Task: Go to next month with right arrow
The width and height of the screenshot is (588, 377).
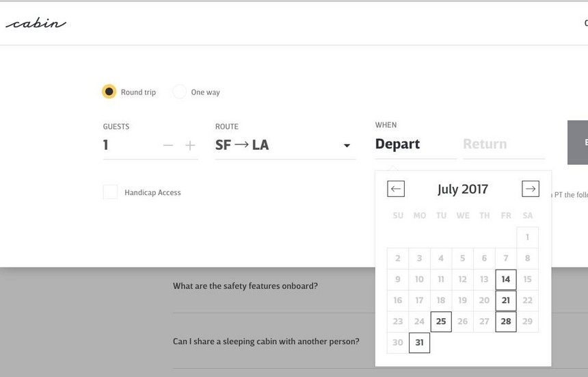Action: click(530, 189)
